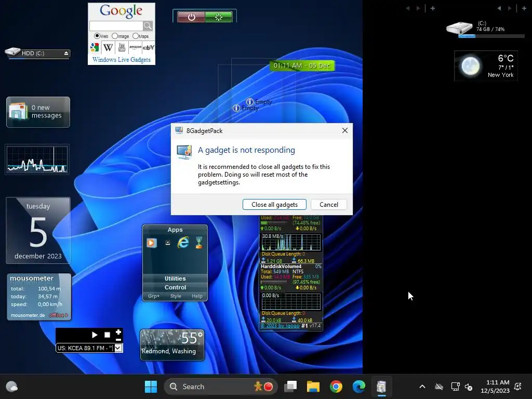Image resolution: width=532 pixels, height=399 pixels.
Task: Open the Windows Live Gadgets link
Action: (122, 60)
